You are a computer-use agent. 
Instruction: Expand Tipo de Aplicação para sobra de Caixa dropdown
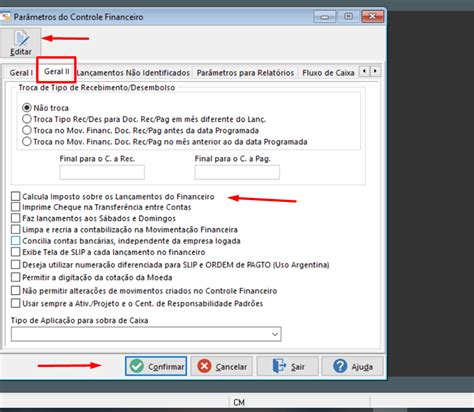coord(275,334)
